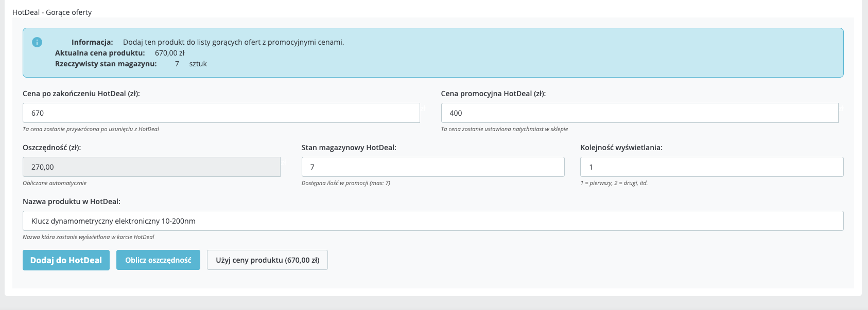The width and height of the screenshot is (868, 310).
Task: Click the 'Cena promocyjna HotDeal (zł):' label
Action: coord(493,94)
